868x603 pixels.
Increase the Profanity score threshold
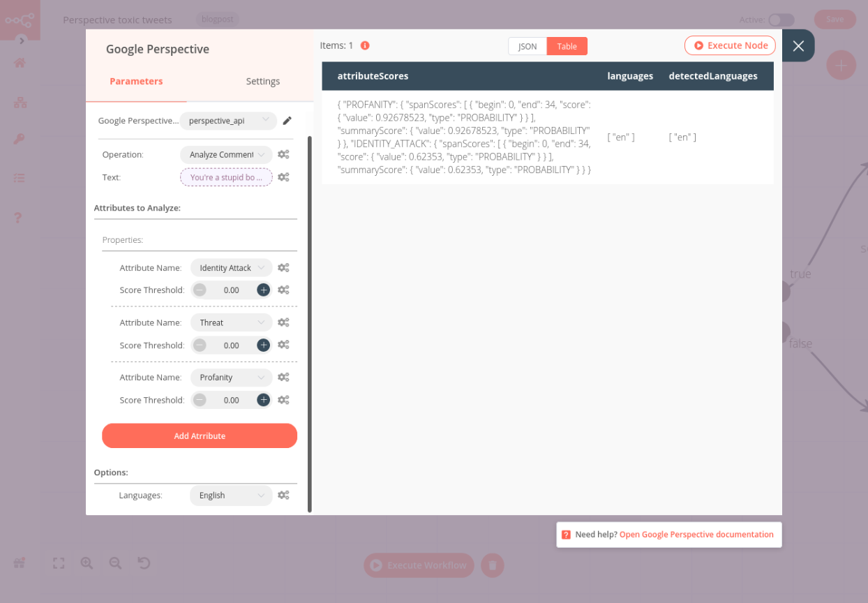click(263, 400)
